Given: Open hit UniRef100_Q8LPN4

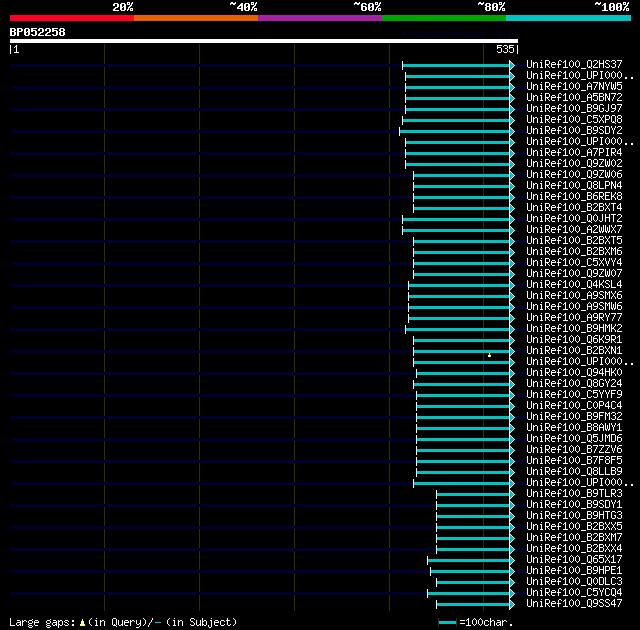Looking at the screenshot, I should tap(574, 186).
